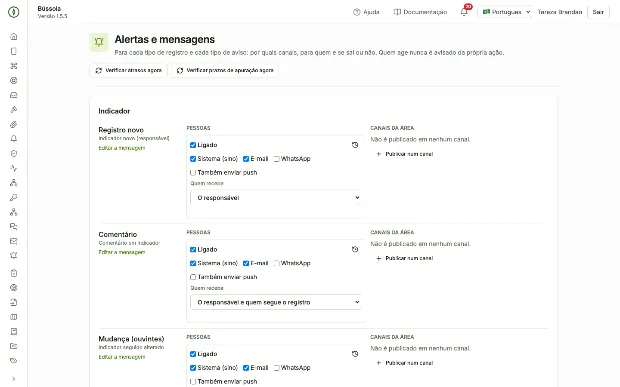This screenshot has width=620, height=387.
Task: Enable WhatsApp checkbox for Comentário
Action: (277, 263)
